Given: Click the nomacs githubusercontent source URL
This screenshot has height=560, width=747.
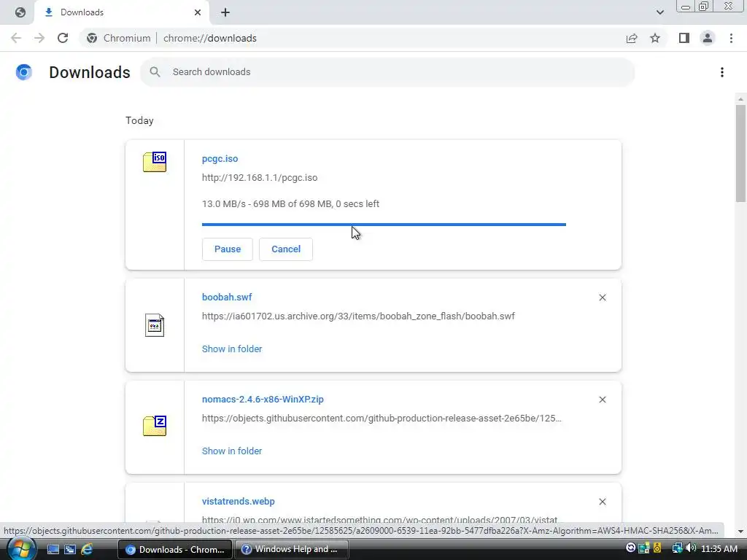Looking at the screenshot, I should tap(382, 418).
